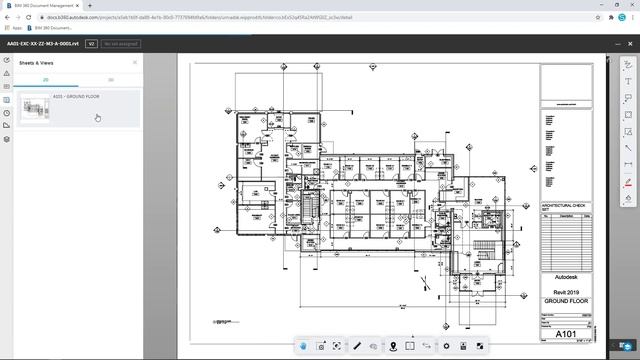Select the dimension markup tool
640x360 pixels.
pos(628,164)
